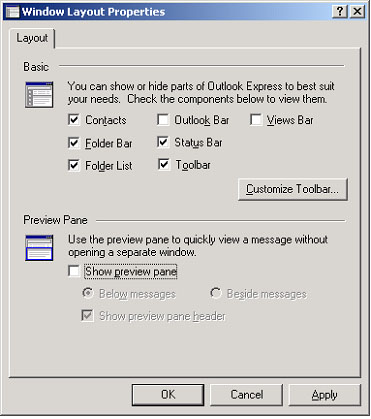Click the Basic section layout icon
The height and width of the screenshot is (419, 371).
[39, 95]
